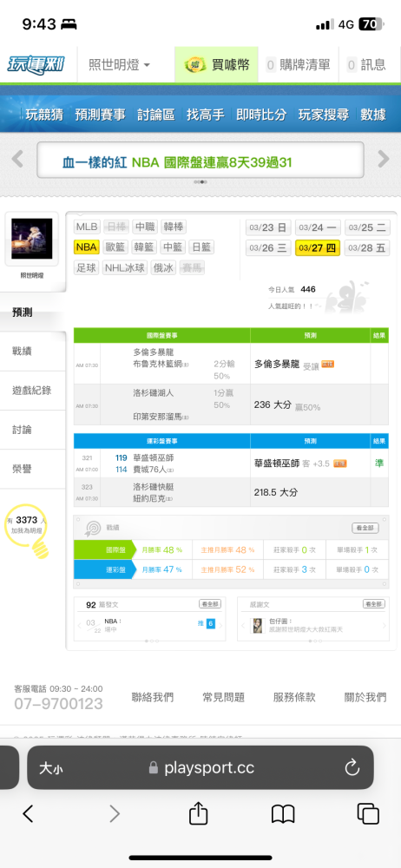Tap the lightbulb 加我為明燈 follow icon
This screenshot has height=868, width=401.
pyautogui.click(x=28, y=530)
